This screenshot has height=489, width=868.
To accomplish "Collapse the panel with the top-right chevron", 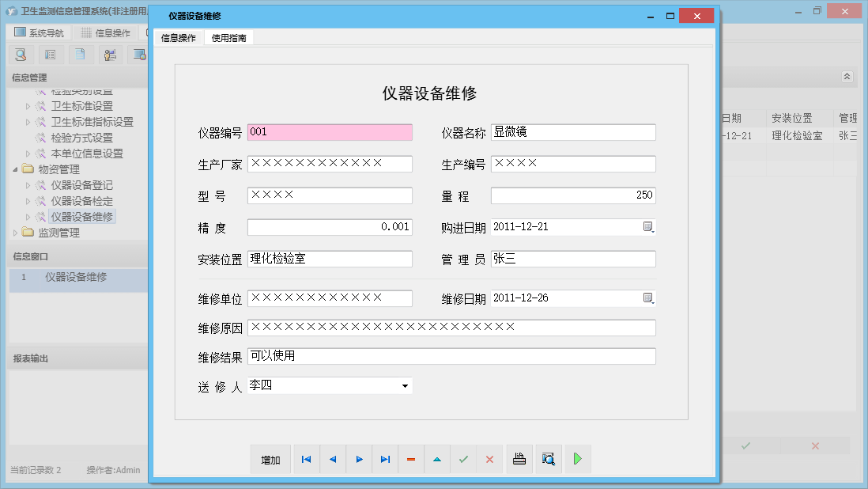I will coord(846,77).
